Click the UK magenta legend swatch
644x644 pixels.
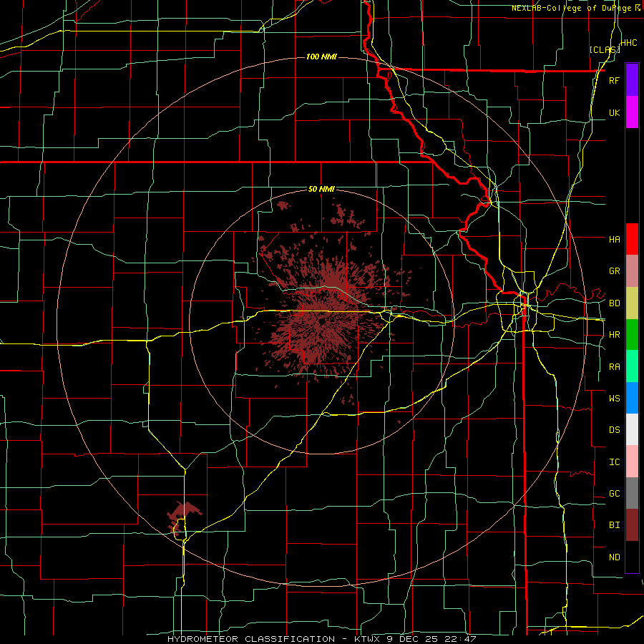[632, 112]
